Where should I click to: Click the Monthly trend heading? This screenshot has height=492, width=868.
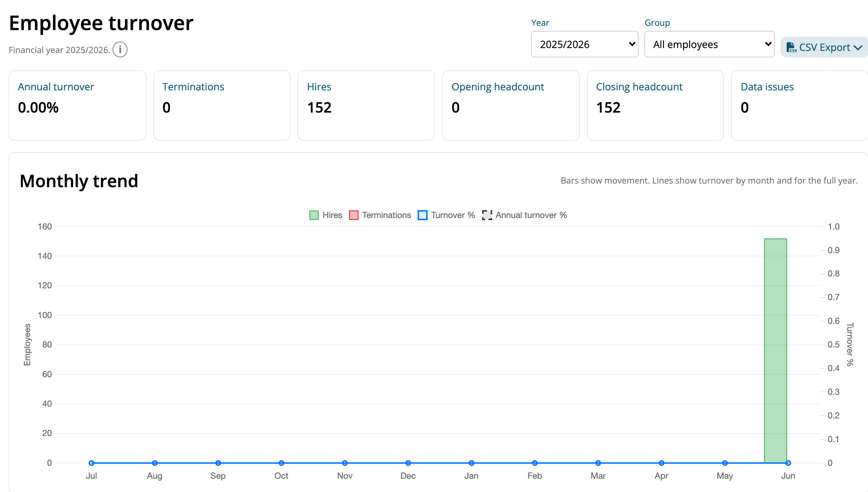coord(79,181)
